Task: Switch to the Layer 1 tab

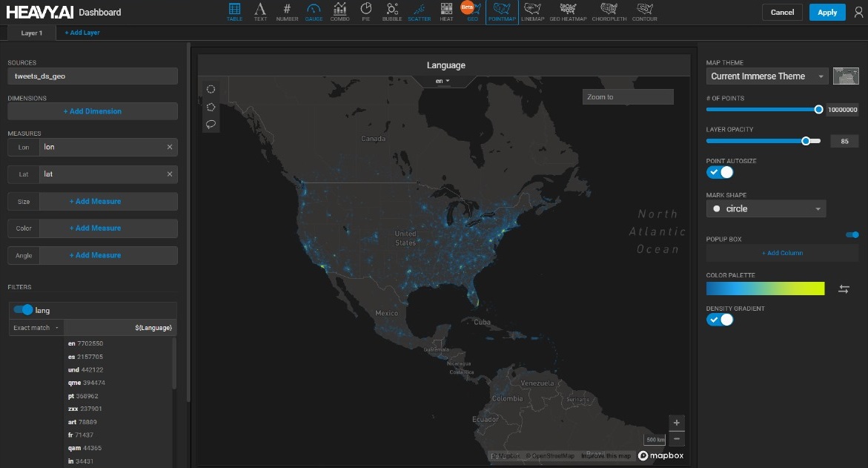Action: pyautogui.click(x=32, y=33)
